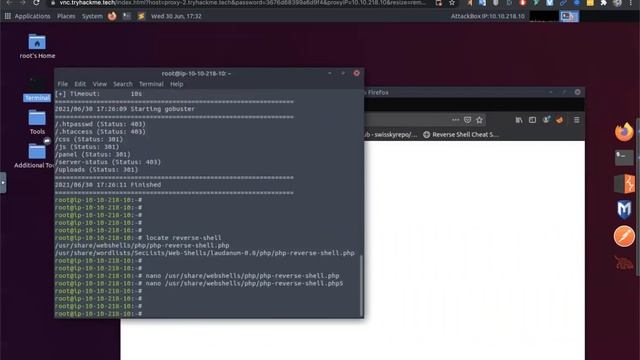Open the terminal Help menu
The height and width of the screenshot is (360, 640).
point(176,84)
